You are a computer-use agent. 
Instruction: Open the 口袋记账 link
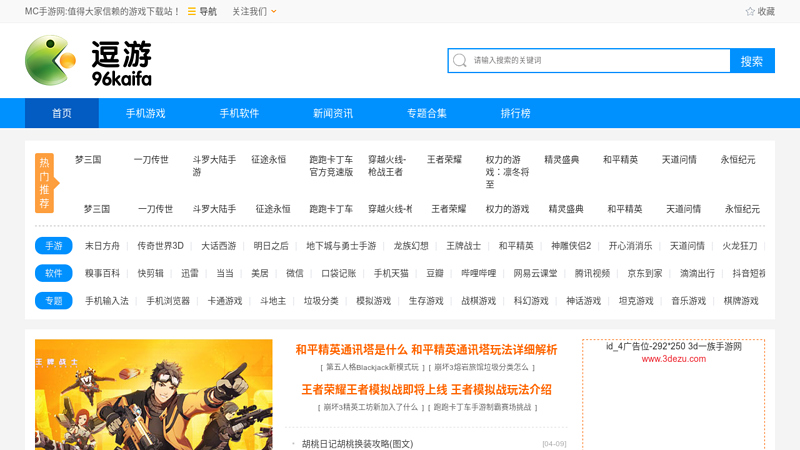338,273
